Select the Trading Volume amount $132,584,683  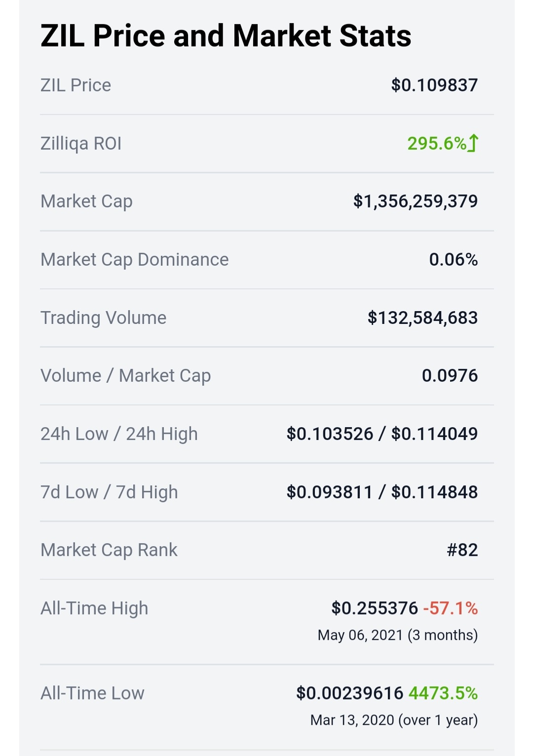(422, 318)
